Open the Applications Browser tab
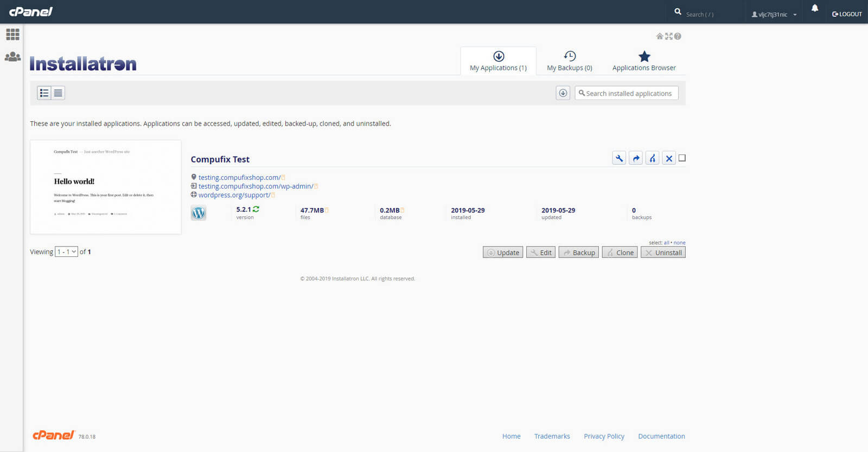 click(x=644, y=61)
